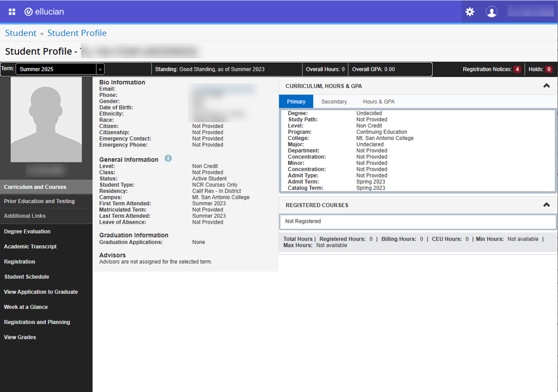Switch to the Hours & GPA tab

click(x=379, y=102)
